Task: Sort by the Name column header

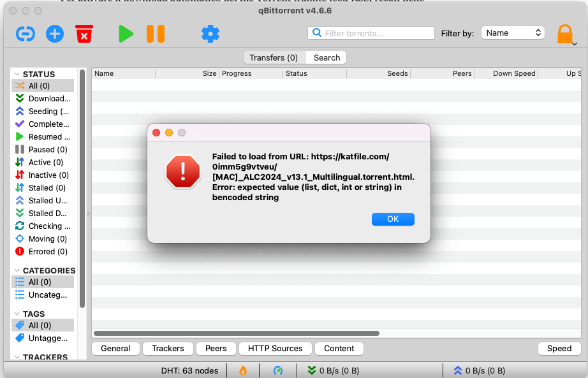Action: pyautogui.click(x=124, y=73)
